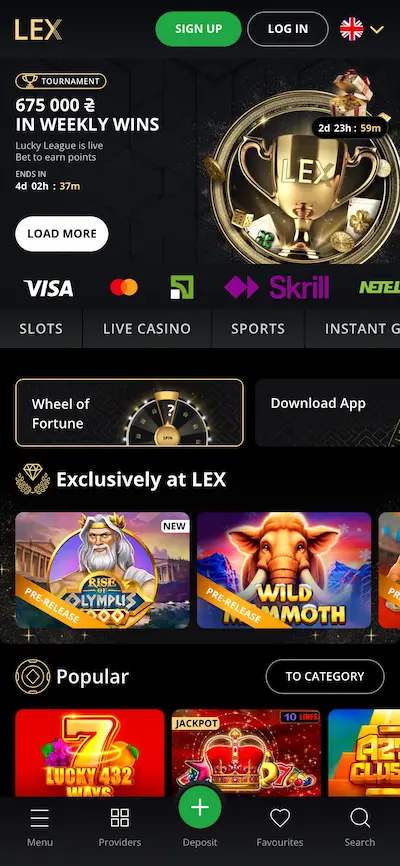The height and width of the screenshot is (866, 400).
Task: Open Rise of Olympus game thumbnail
Action: (x=102, y=571)
